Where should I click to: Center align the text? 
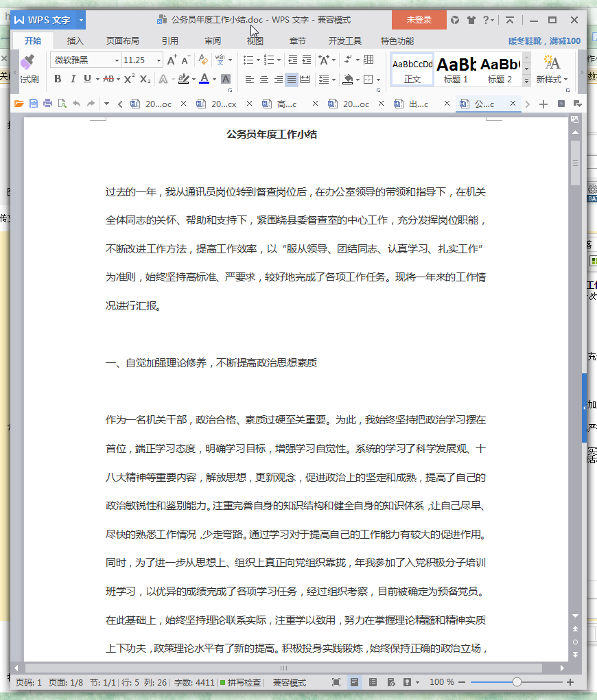pyautogui.click(x=264, y=80)
